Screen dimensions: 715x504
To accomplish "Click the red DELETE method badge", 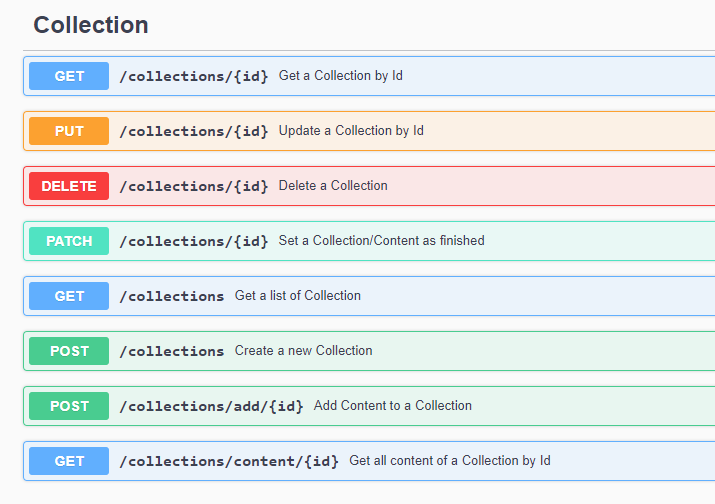I will click(69, 186).
